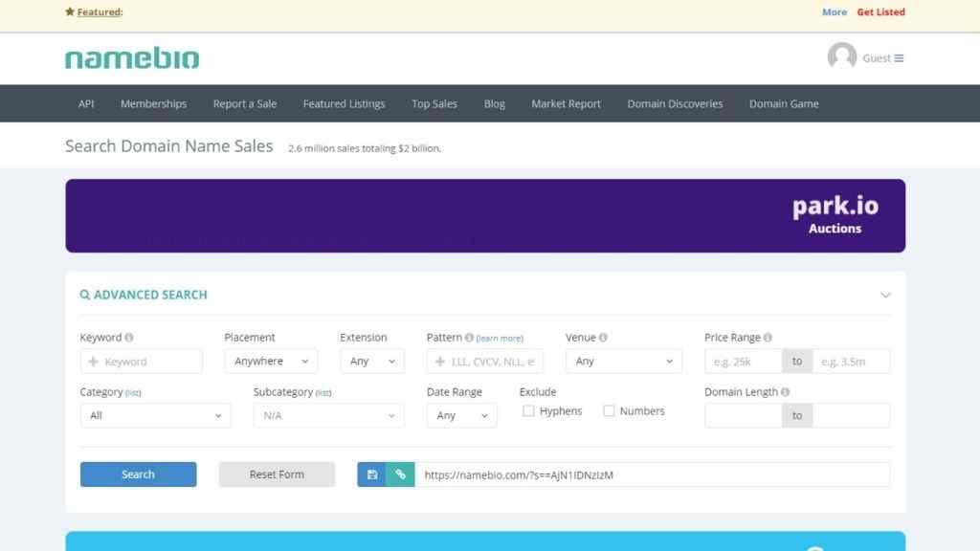This screenshot has height=551, width=980.
Task: Click the copy link chain icon
Action: (401, 474)
